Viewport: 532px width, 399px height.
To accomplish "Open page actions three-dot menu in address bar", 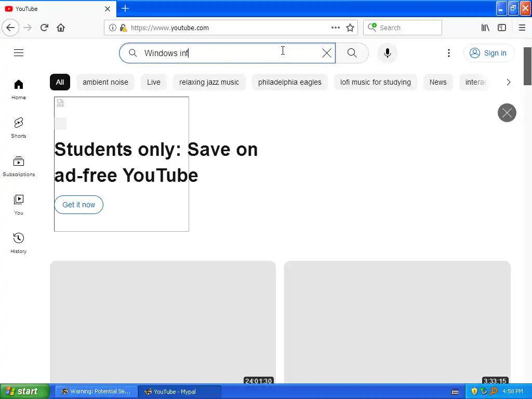I will tap(336, 28).
